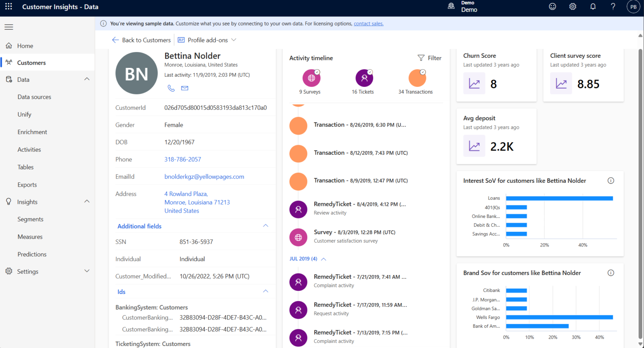Open the Settings gear in the top bar
644x348 pixels.
(573, 7)
